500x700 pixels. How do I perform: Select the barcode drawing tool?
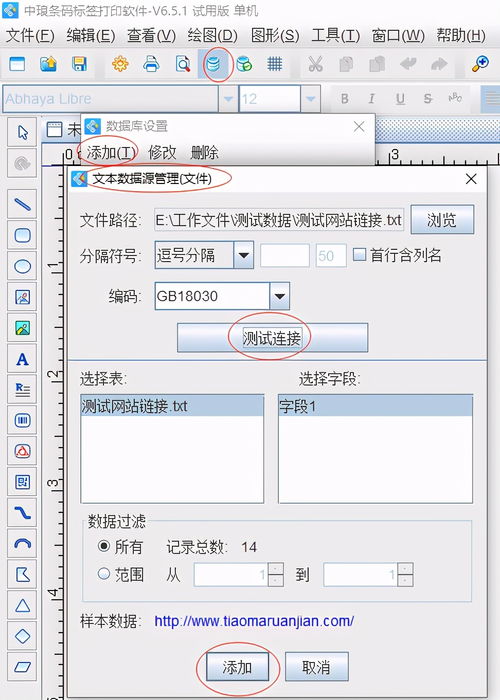22,421
